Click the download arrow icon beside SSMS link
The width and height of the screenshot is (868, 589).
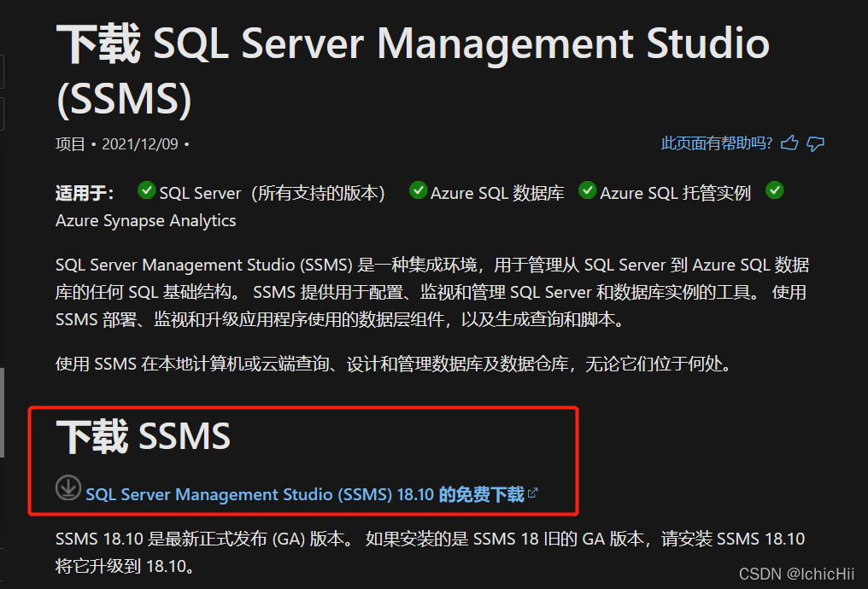[x=68, y=487]
